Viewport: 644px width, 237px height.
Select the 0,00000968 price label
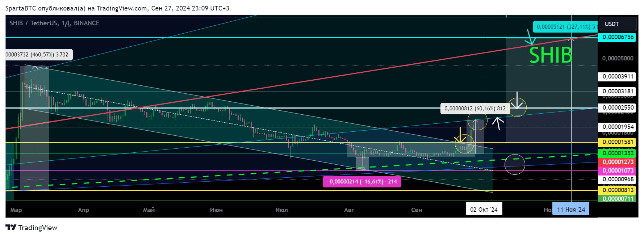coord(617,179)
